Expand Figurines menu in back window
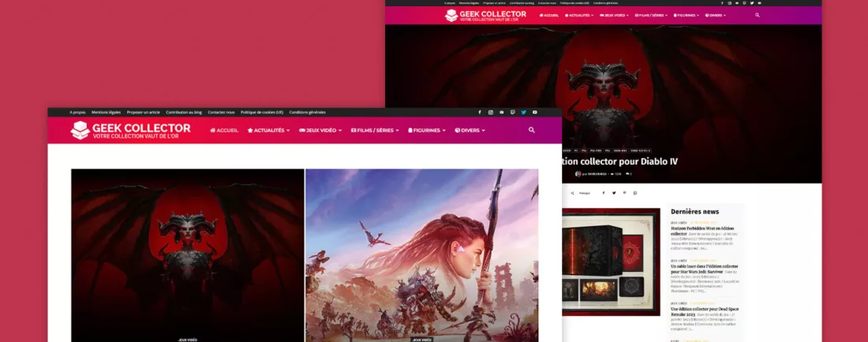The height and width of the screenshot is (342, 868). [x=687, y=16]
